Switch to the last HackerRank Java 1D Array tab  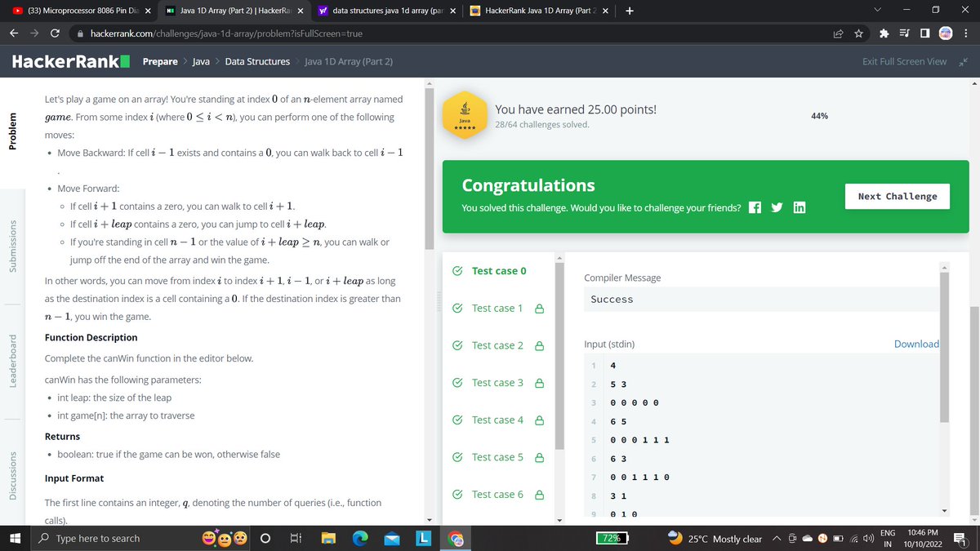point(540,11)
